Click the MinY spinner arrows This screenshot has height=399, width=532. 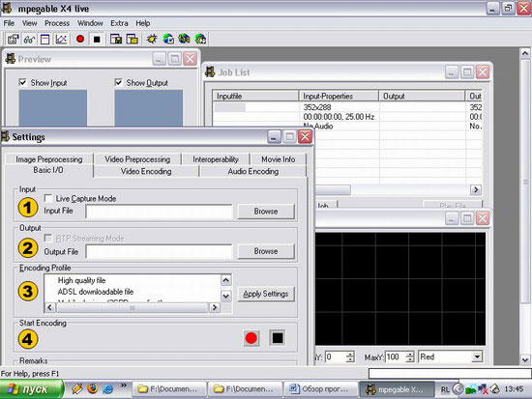(350, 356)
